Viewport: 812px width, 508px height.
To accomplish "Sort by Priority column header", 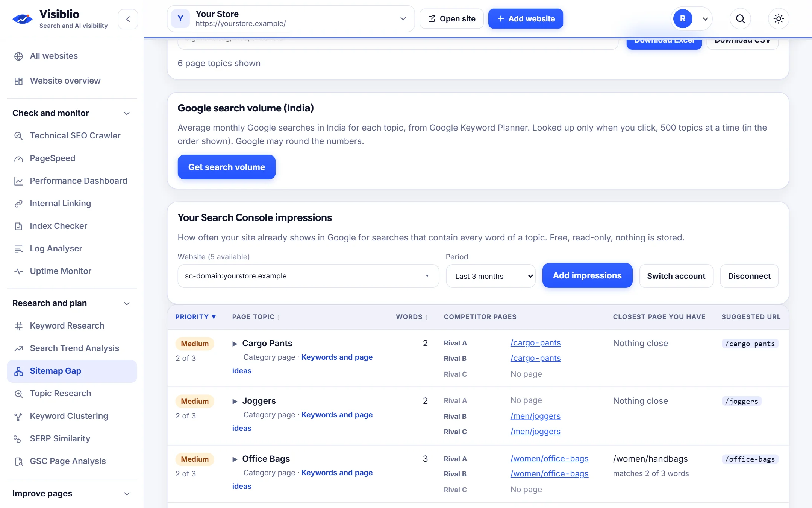I will tap(195, 317).
